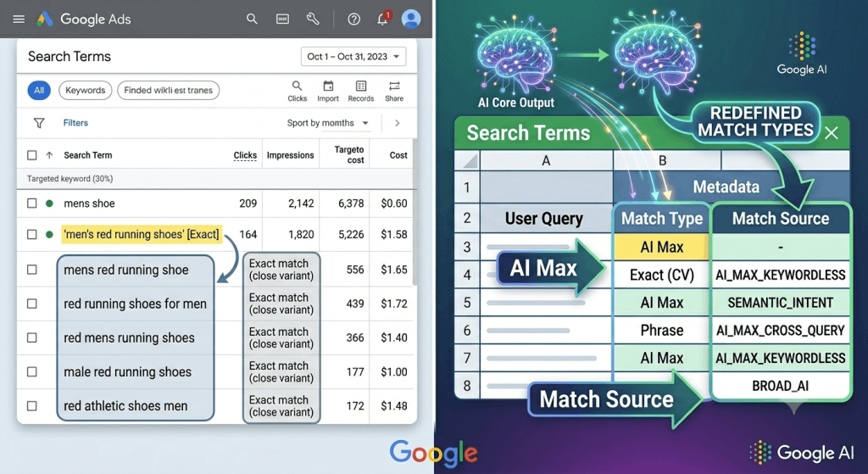This screenshot has height=474, width=868.
Task: Click the highlighted 'men's red running shoes' [Exact] term
Action: 142,234
